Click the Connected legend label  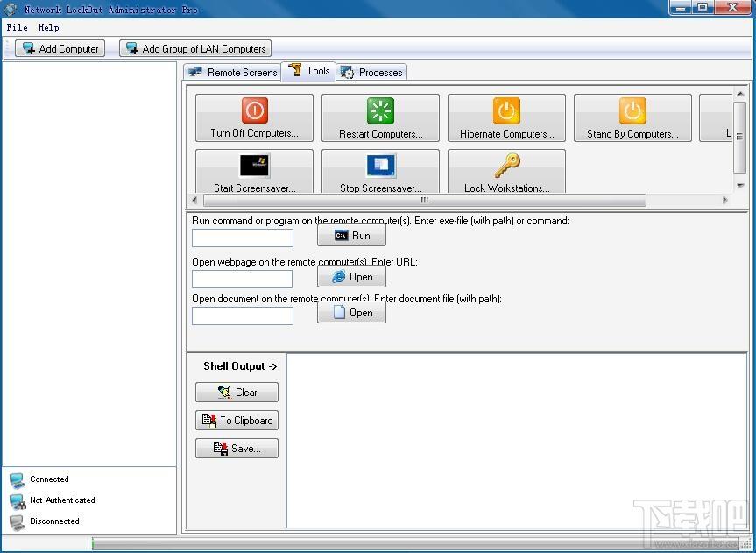click(x=49, y=479)
